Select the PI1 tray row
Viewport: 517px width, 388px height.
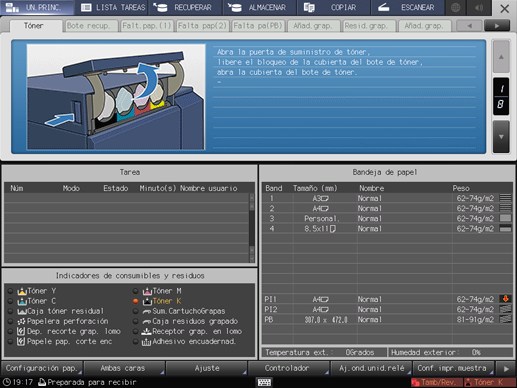click(x=387, y=299)
